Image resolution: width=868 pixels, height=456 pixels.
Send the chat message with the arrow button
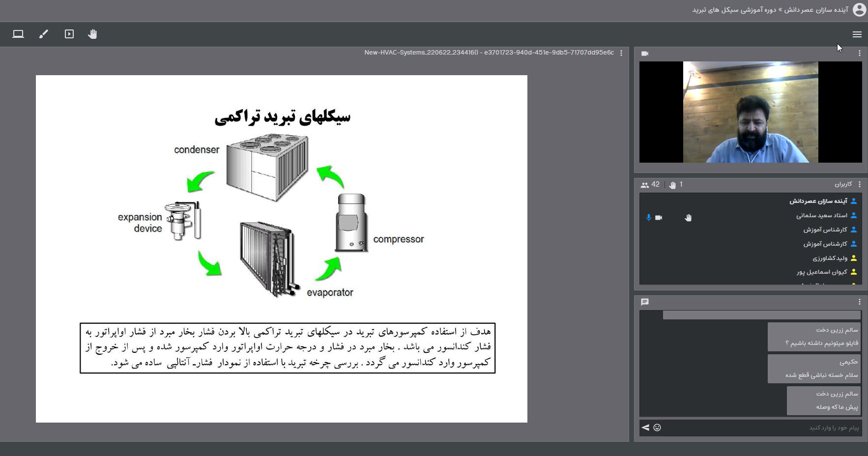tap(645, 427)
